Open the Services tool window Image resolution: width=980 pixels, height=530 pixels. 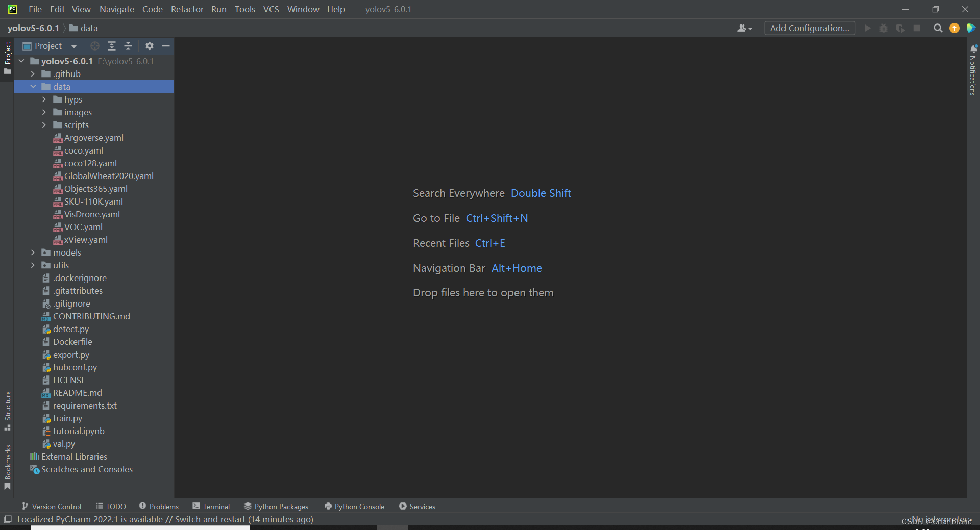tap(417, 507)
